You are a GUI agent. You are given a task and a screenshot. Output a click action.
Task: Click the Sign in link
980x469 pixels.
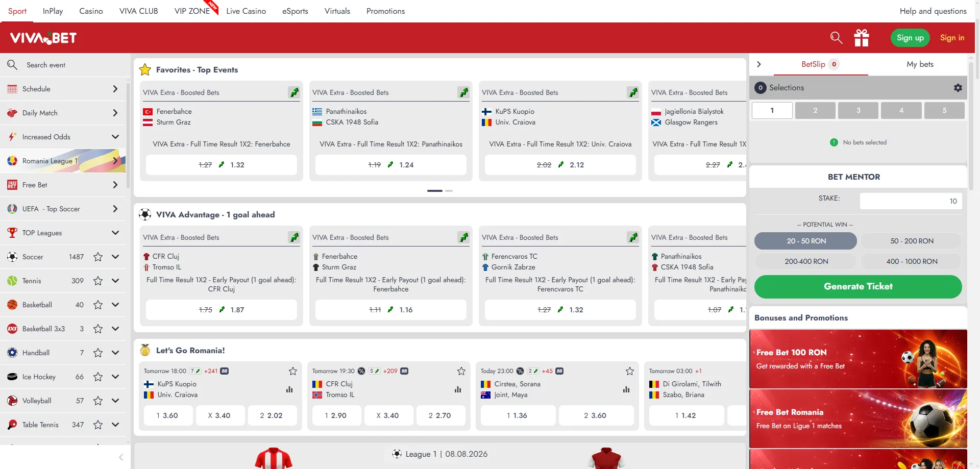pyautogui.click(x=952, y=38)
